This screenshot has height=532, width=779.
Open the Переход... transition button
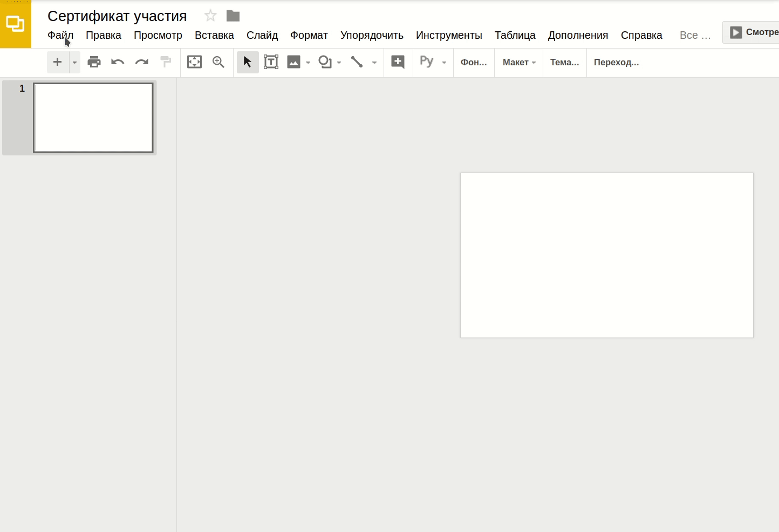tap(617, 62)
